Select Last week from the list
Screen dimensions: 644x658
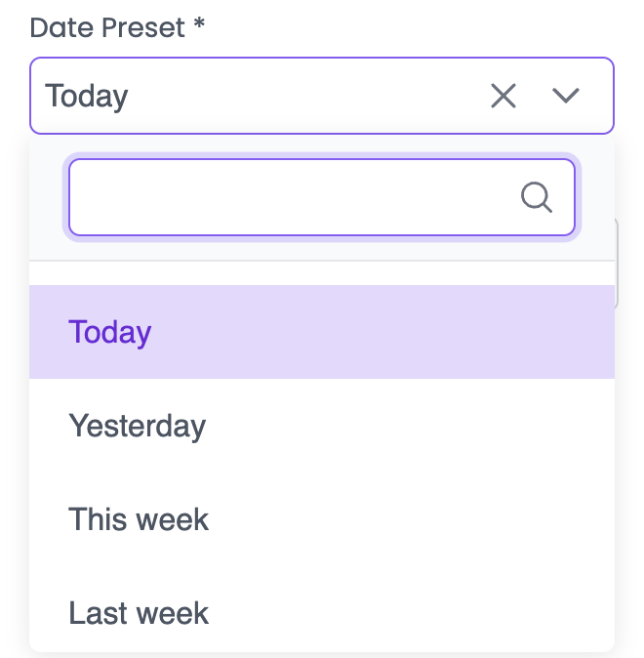click(139, 613)
